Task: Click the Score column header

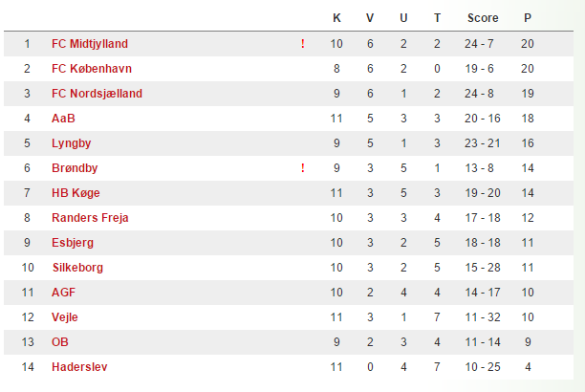Action: point(483,18)
